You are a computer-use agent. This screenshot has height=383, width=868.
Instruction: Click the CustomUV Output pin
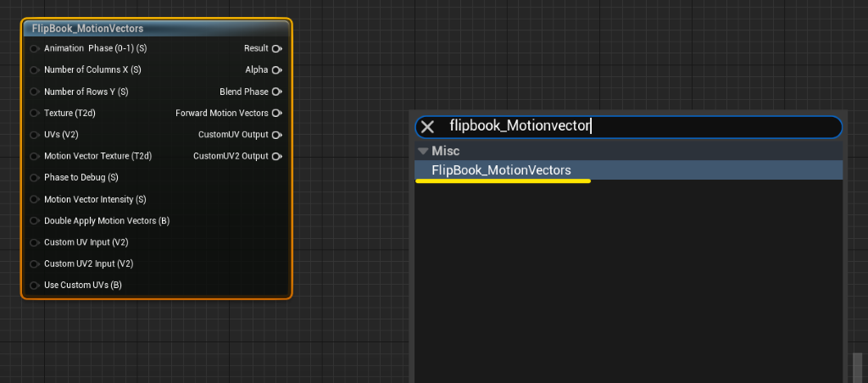[x=277, y=135]
